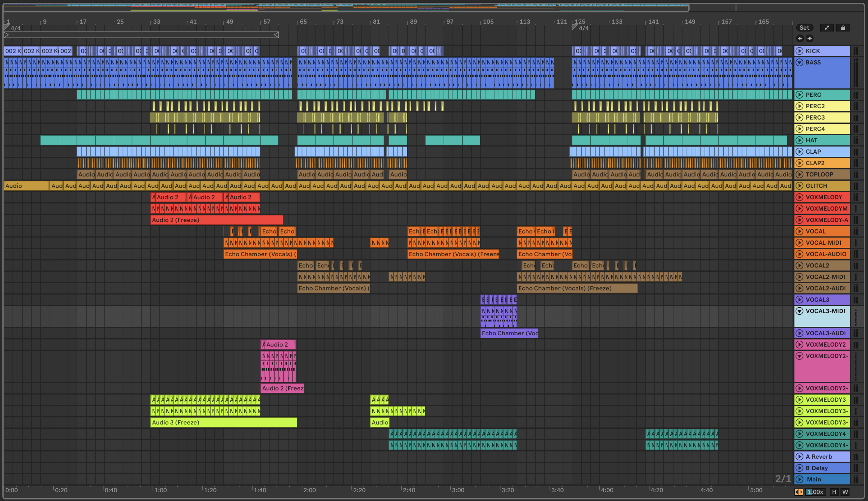Select the VOXMELODY3 track header
This screenshot has width=868, height=501.
[825, 399]
